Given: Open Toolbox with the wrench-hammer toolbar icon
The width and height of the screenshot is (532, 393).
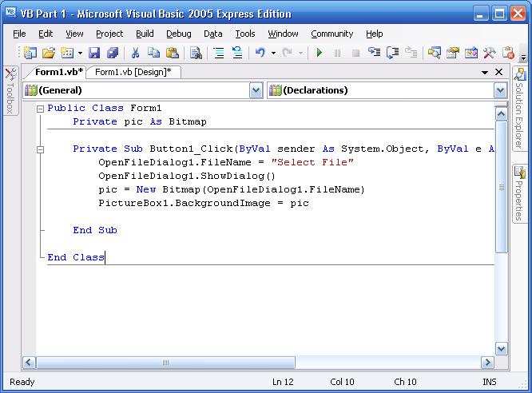Looking at the screenshot, I should pos(489,53).
